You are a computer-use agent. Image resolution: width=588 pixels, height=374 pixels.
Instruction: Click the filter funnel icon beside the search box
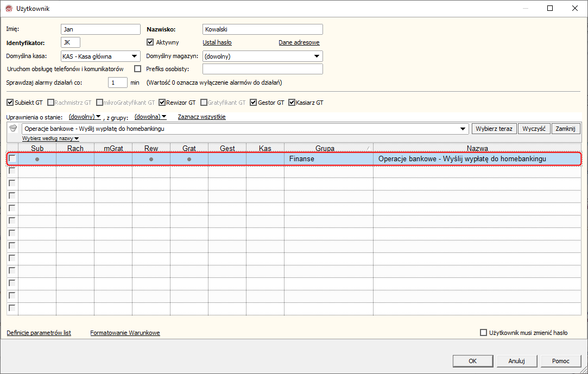(13, 129)
